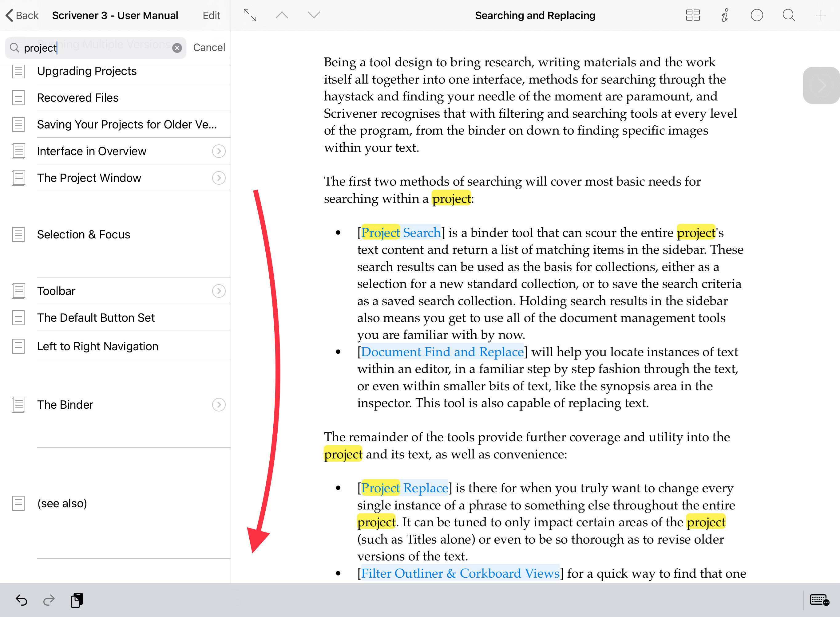The width and height of the screenshot is (840, 617).
Task: Open the corkboard grid view icon
Action: click(x=693, y=15)
